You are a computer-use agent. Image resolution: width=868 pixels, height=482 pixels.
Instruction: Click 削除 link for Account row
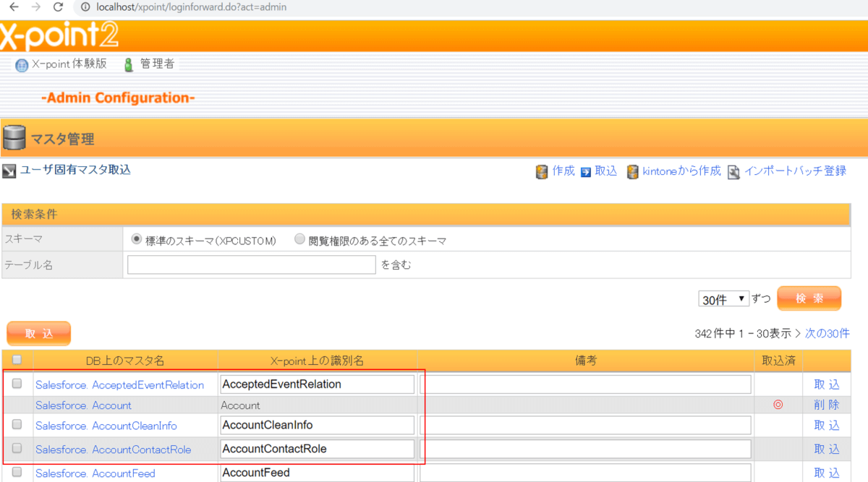point(827,405)
